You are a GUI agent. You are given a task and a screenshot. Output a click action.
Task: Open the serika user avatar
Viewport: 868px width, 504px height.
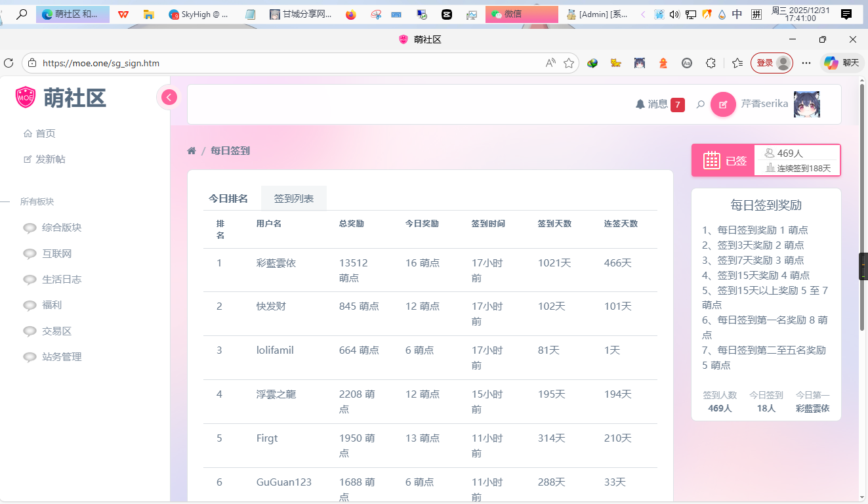tap(806, 104)
